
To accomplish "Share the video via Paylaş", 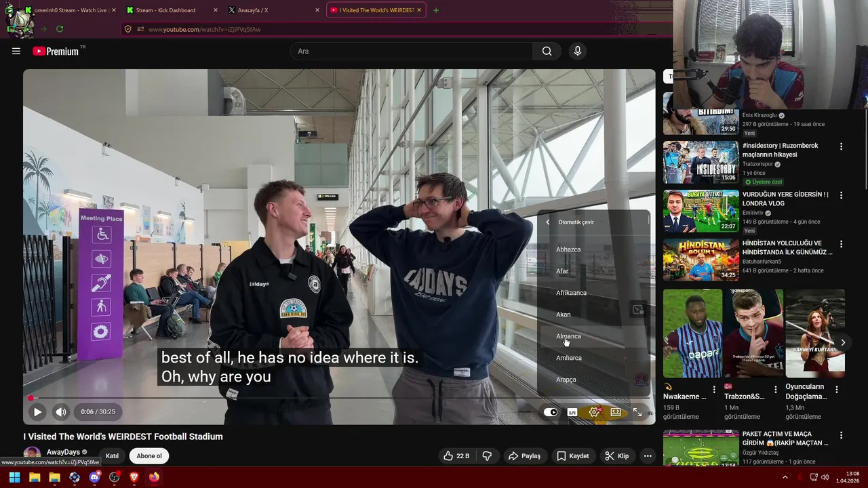I will point(524,456).
